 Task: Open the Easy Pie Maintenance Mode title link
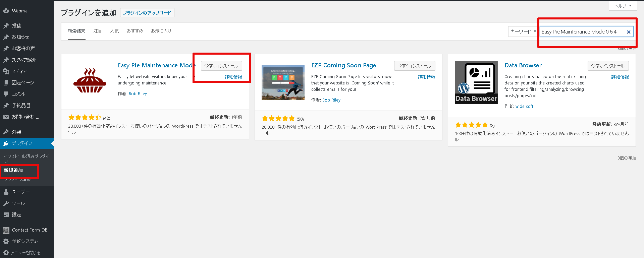click(157, 65)
